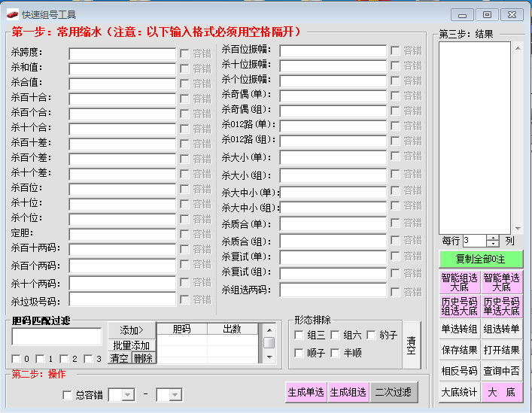The height and width of the screenshot is (413, 532).
Task: Click 打开结果 button
Action: coord(501,350)
